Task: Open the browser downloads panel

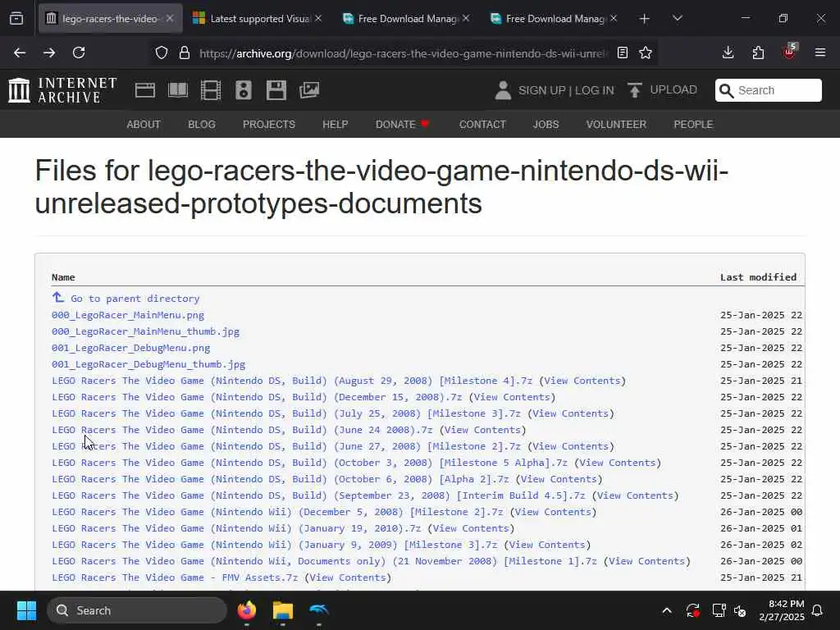Action: [728, 52]
